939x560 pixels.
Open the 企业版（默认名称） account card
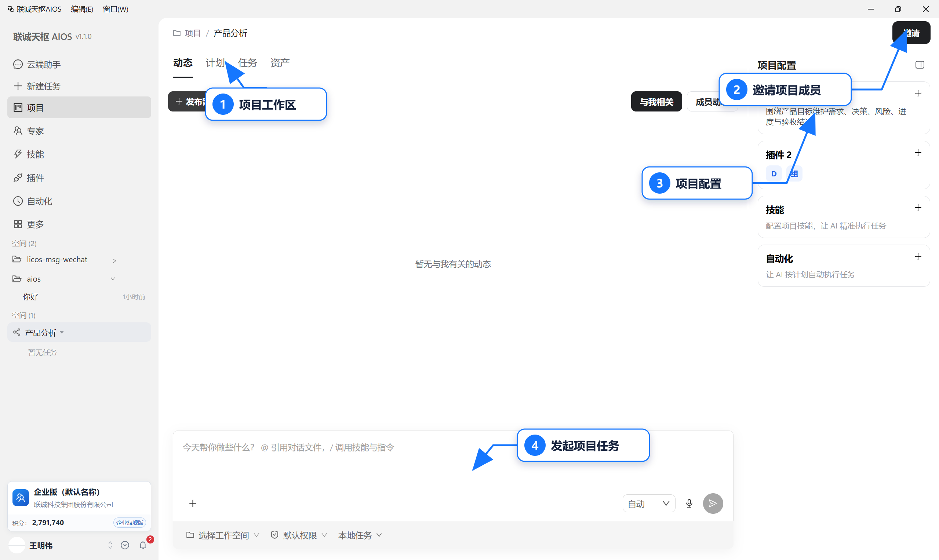tap(79, 498)
